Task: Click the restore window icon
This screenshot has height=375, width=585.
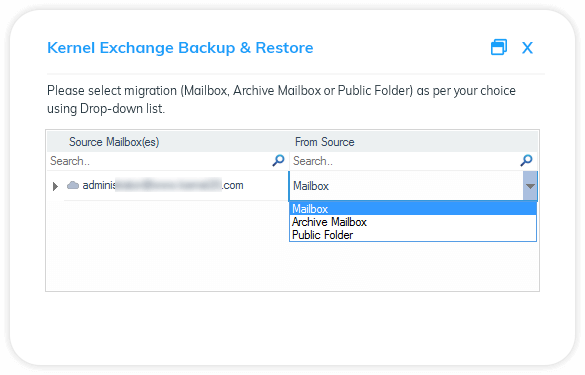Action: tap(499, 47)
